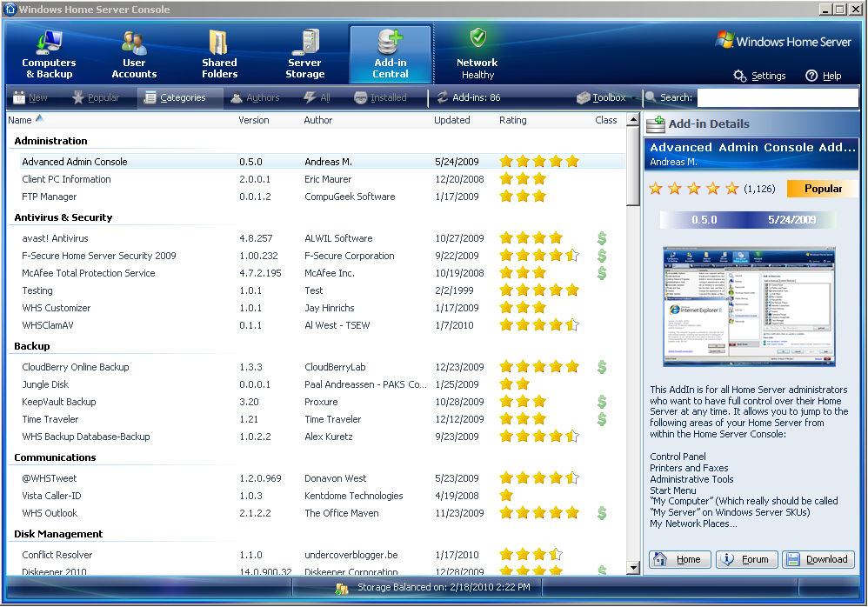Screen dimensions: 868x607
Task: Select the Jungle Disk add-in
Action: 45,384
